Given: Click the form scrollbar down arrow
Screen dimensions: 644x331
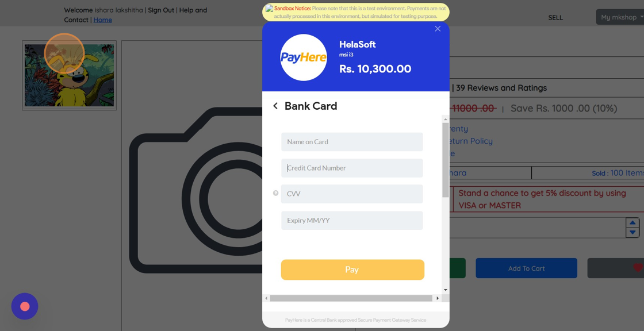Looking at the screenshot, I should pyautogui.click(x=446, y=290).
